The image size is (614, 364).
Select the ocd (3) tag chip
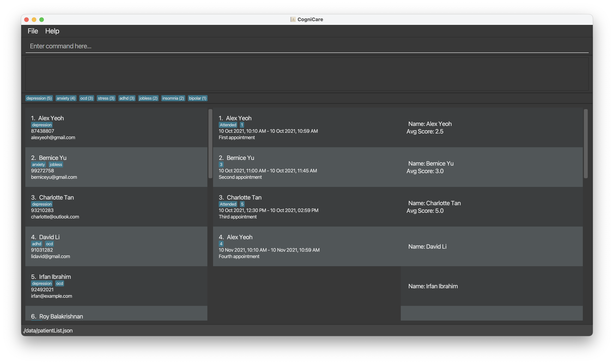pos(86,98)
